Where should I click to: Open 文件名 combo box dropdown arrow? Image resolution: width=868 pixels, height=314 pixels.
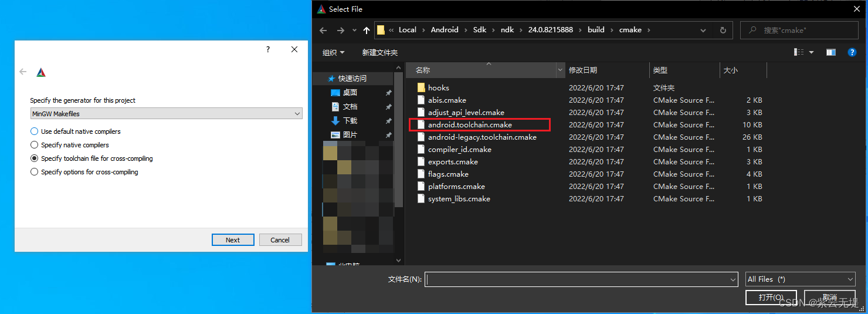[732, 280]
